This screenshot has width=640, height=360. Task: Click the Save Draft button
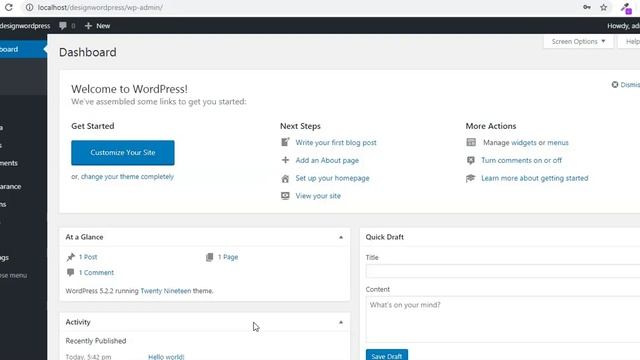[387, 356]
